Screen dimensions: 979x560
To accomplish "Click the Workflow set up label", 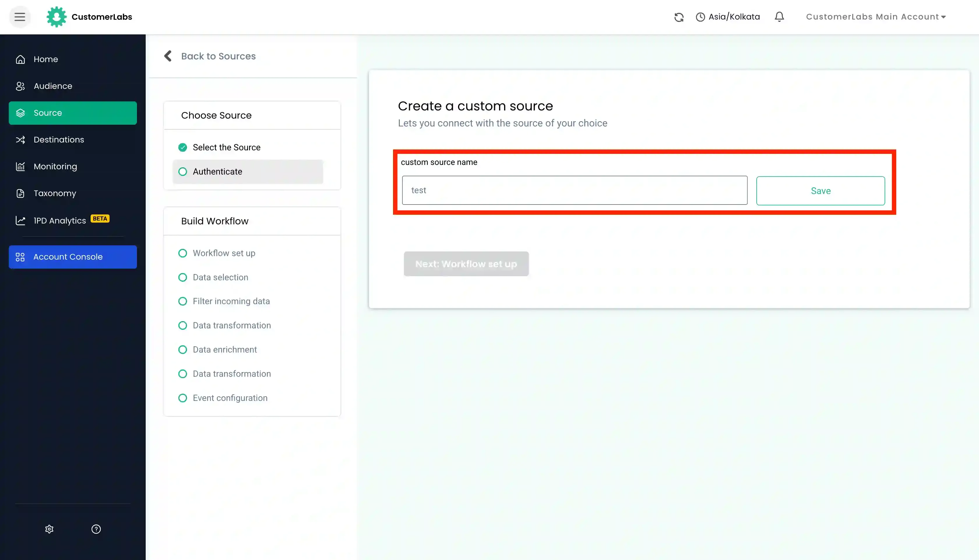I will pyautogui.click(x=224, y=253).
